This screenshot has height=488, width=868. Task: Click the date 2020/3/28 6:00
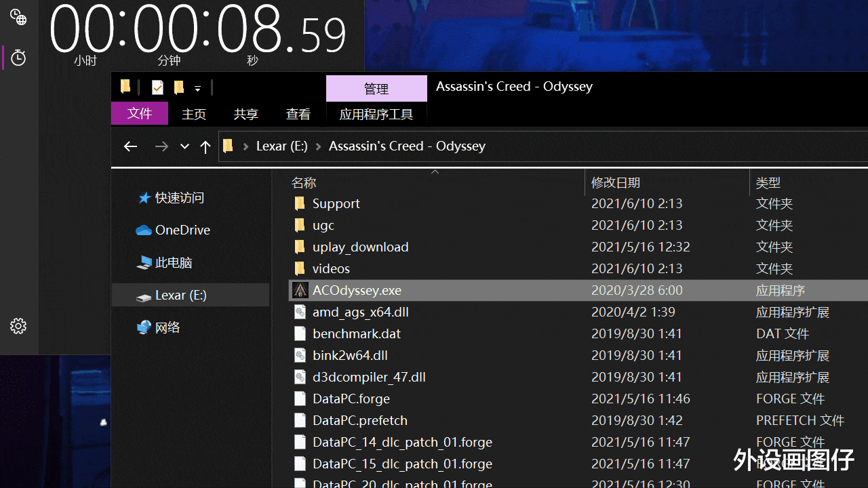637,290
